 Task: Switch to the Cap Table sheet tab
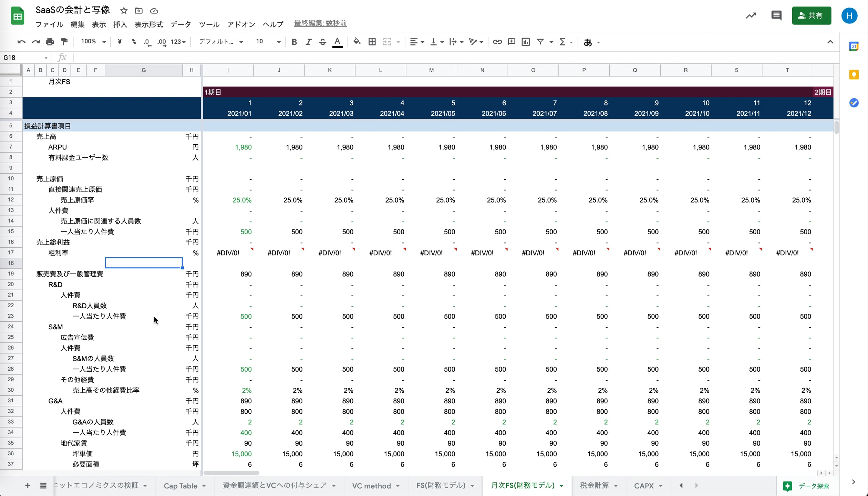pyautogui.click(x=180, y=486)
